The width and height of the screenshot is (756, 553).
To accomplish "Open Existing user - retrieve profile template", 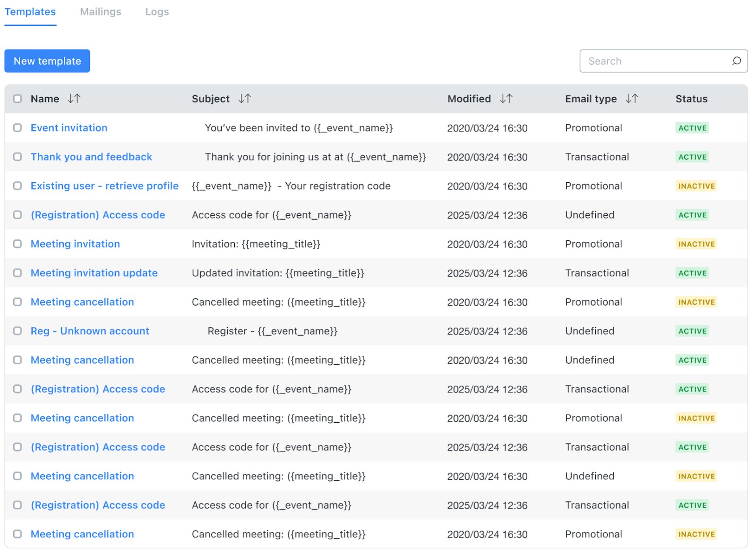I will click(104, 186).
